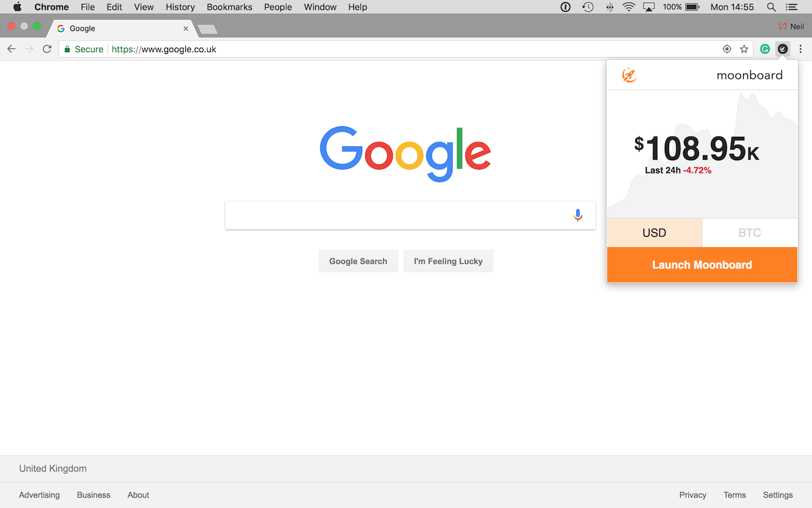This screenshot has height=508, width=812.
Task: Click the AirPlay display icon
Action: tap(649, 7)
